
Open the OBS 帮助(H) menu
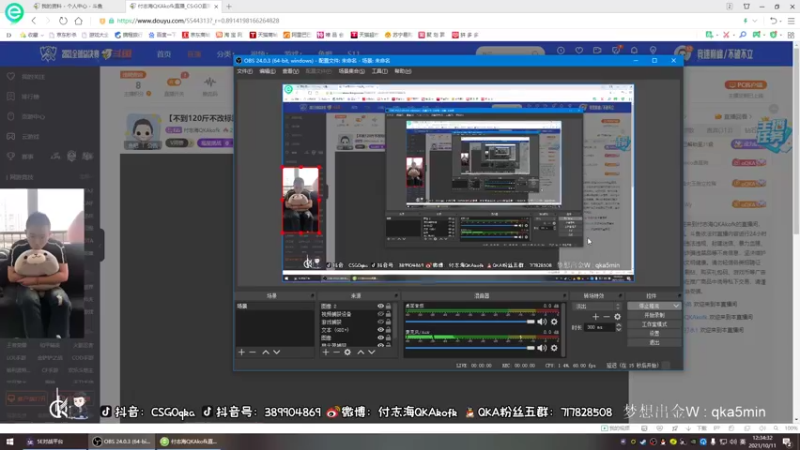403,71
